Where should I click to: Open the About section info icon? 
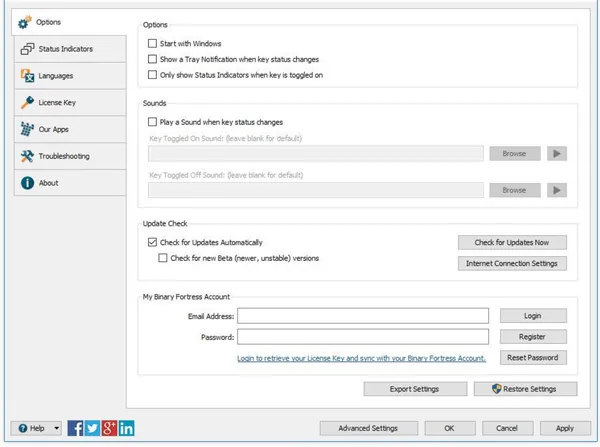tap(70, 183)
